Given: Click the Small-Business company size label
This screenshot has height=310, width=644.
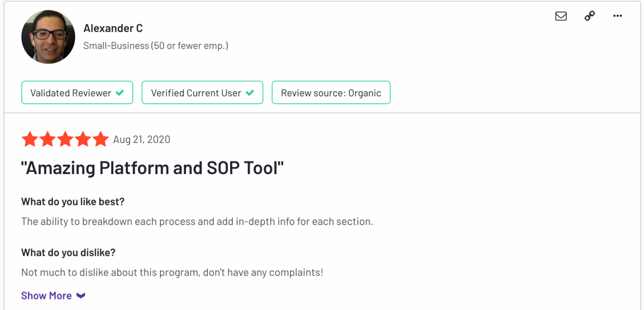Looking at the screenshot, I should (x=156, y=45).
